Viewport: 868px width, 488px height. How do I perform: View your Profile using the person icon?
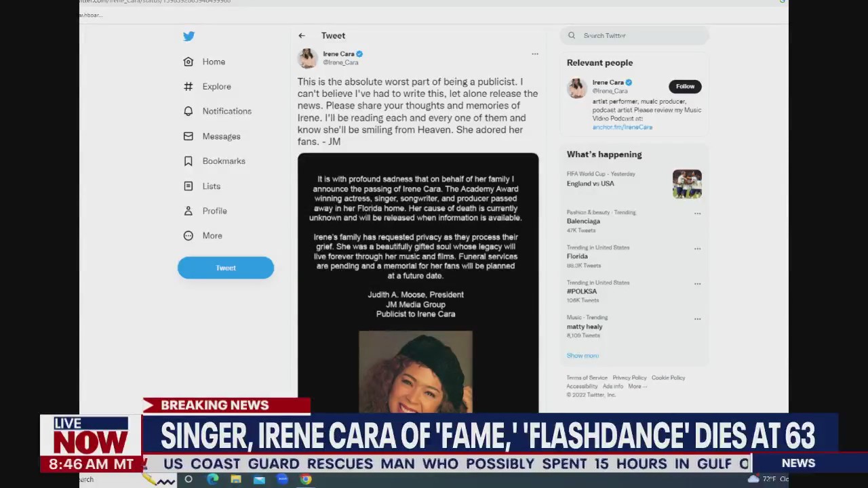[x=188, y=211]
